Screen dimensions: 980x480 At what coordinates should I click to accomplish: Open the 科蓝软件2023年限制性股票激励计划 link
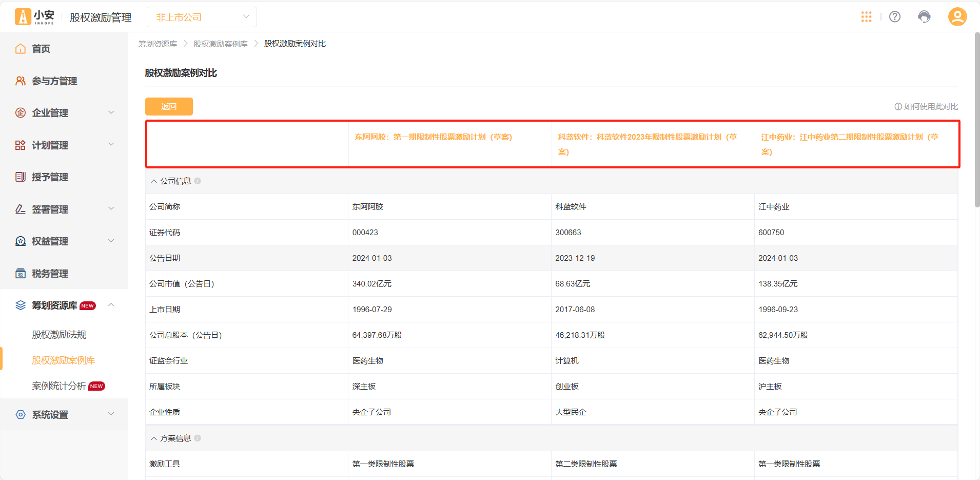pyautogui.click(x=648, y=144)
